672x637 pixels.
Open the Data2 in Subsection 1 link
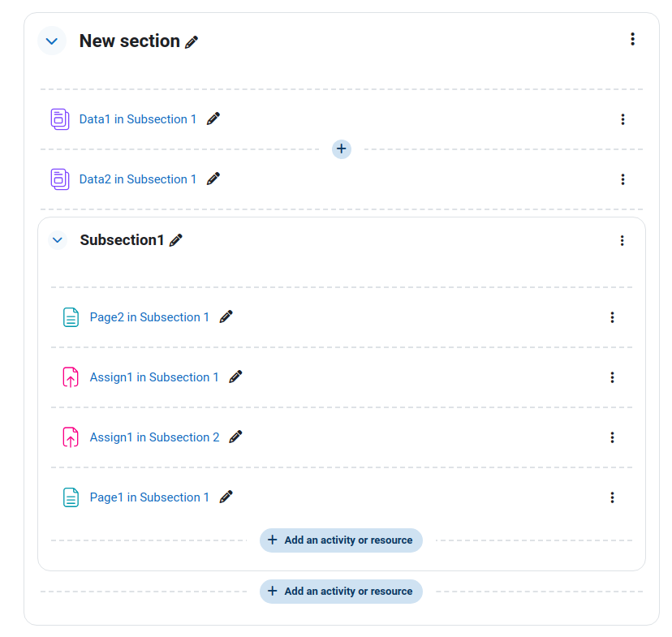[138, 179]
